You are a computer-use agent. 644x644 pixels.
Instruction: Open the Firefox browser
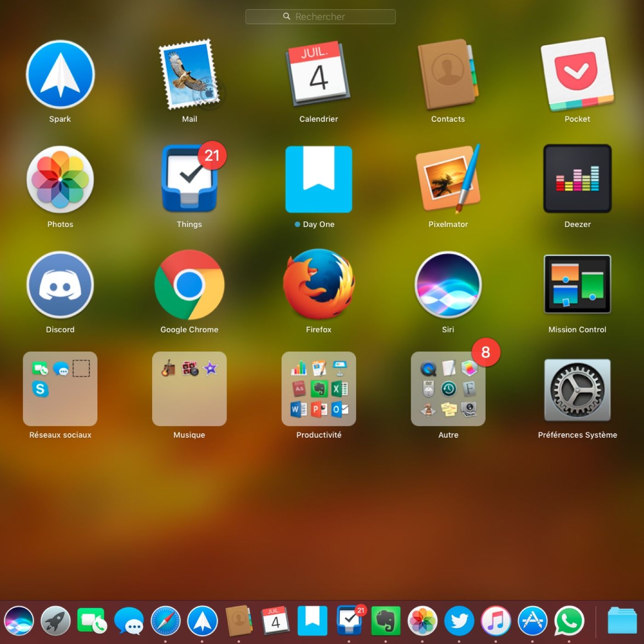click(319, 284)
